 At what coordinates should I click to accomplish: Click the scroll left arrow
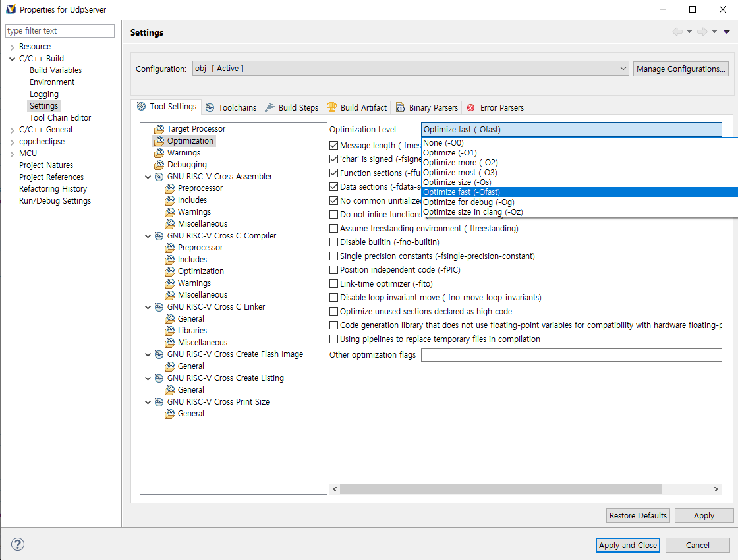tap(335, 490)
